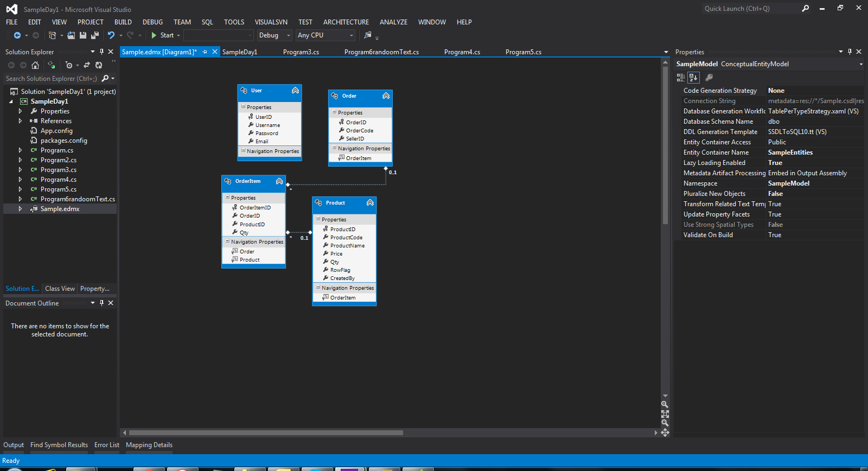Viewport: 868px width, 471px height.
Task: Click the diagram pan thumbnail viewer icon
Action: pyautogui.click(x=665, y=432)
